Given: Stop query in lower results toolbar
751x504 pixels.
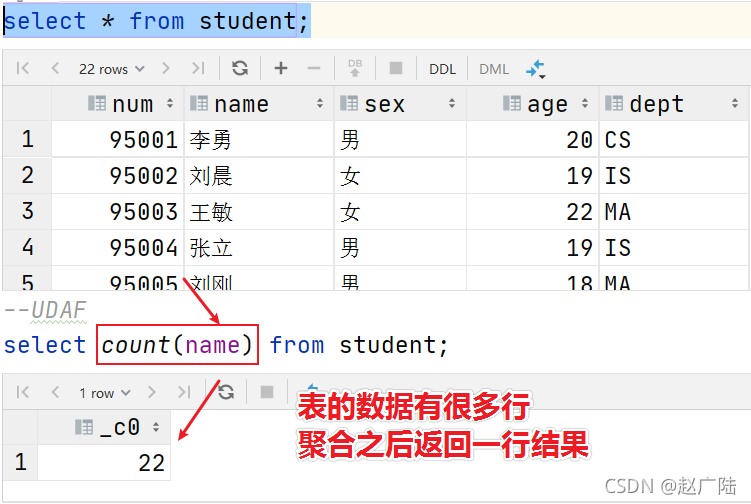Looking at the screenshot, I should point(267,392).
